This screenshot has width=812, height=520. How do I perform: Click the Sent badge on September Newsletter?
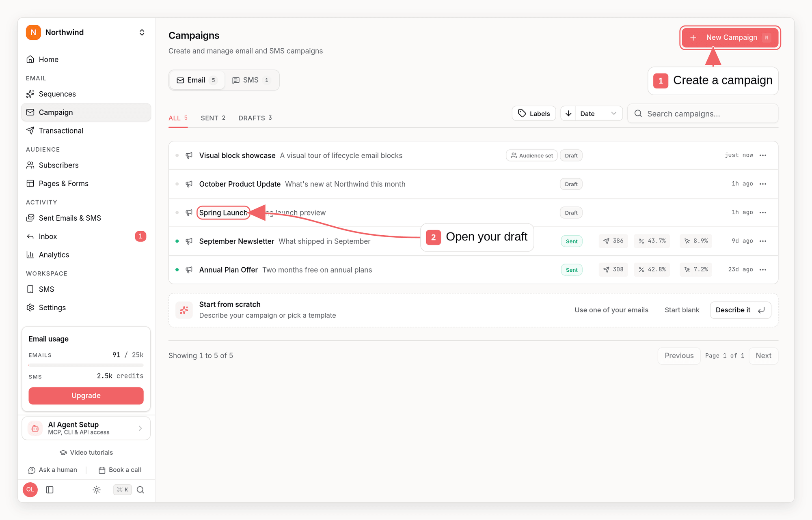(572, 241)
